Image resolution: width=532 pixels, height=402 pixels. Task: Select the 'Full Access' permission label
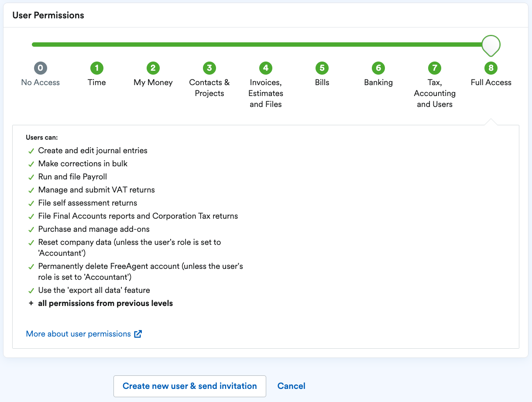(x=491, y=82)
